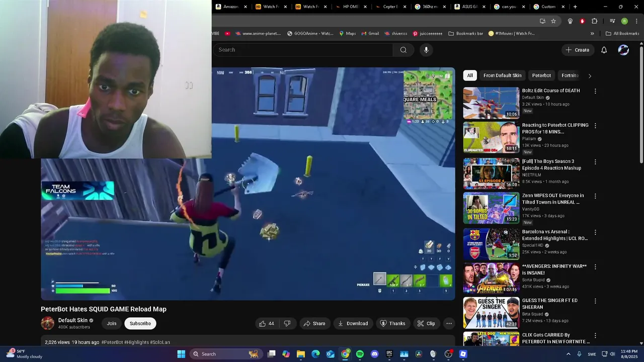This screenshot has width=644, height=362.
Task: Switch to the Amazon browser tab
Action: click(230, 7)
